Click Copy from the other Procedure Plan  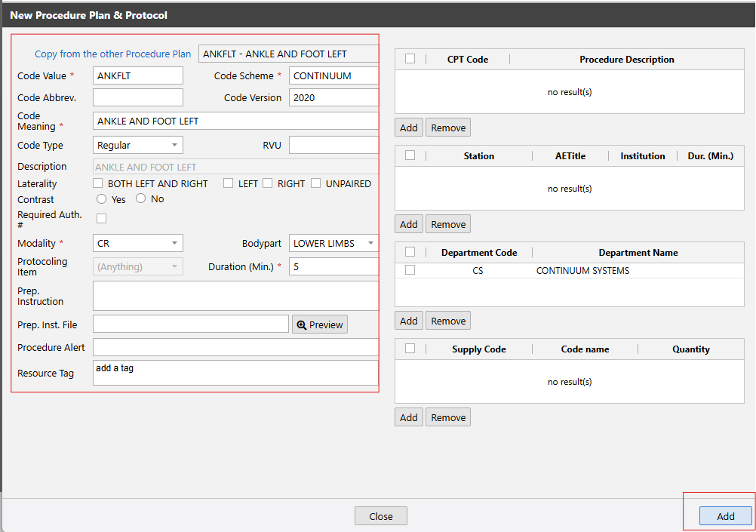[112, 54]
